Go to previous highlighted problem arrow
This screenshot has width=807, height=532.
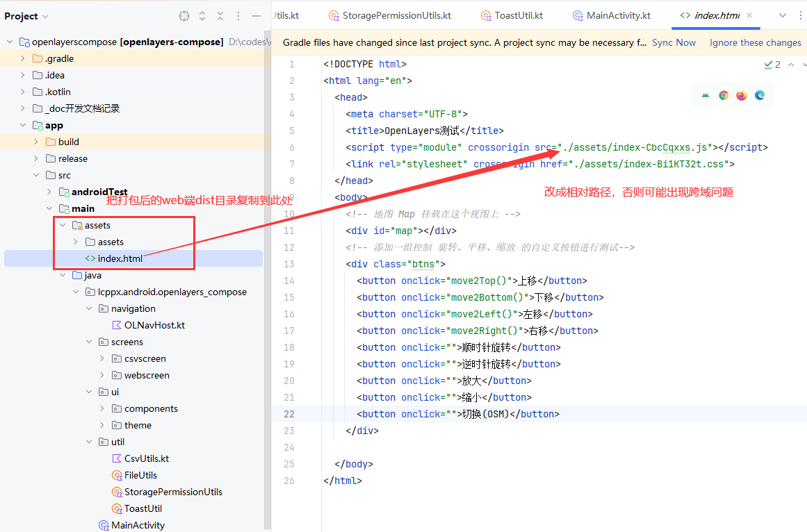point(791,65)
